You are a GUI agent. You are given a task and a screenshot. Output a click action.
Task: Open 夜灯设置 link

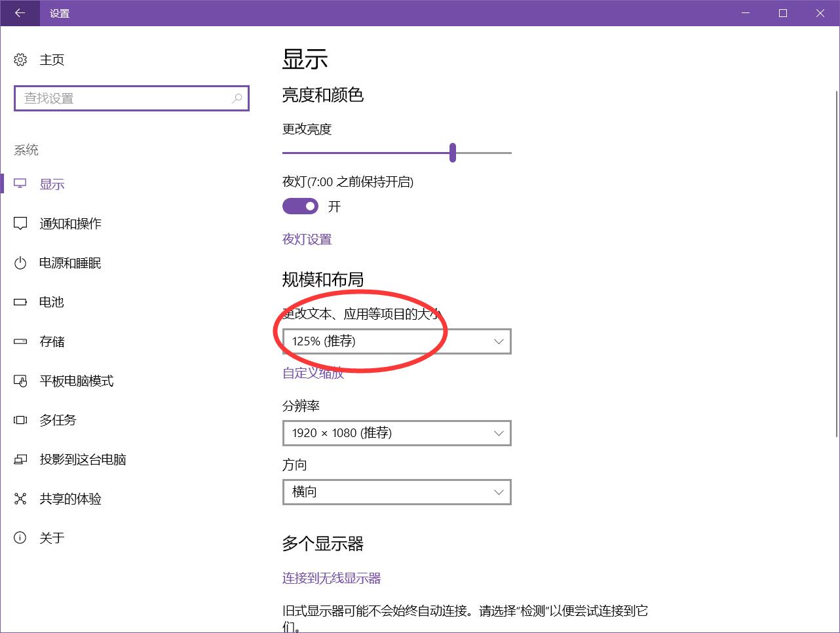point(307,239)
